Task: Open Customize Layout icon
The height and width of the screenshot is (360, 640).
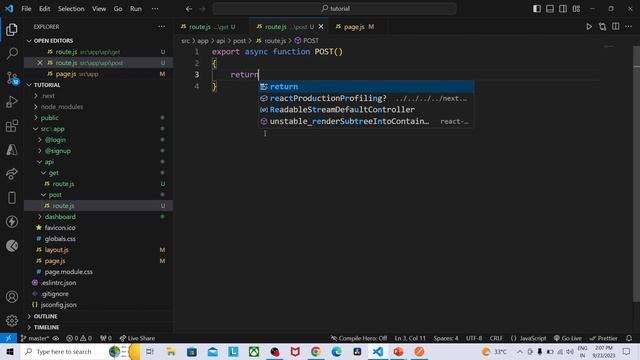Action: (x=576, y=9)
